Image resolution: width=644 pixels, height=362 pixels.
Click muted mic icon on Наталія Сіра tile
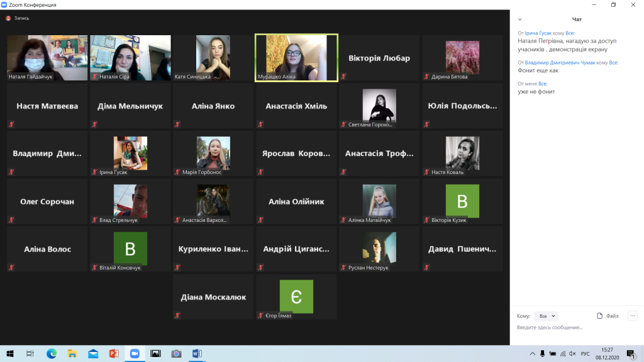point(95,77)
